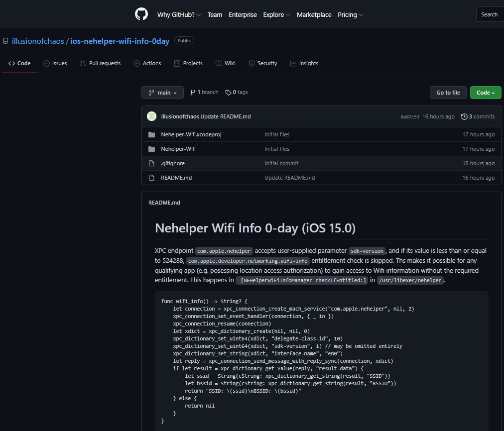Screen dimensions: 504x431
Task: Click Team in top navigation
Action: (215, 15)
